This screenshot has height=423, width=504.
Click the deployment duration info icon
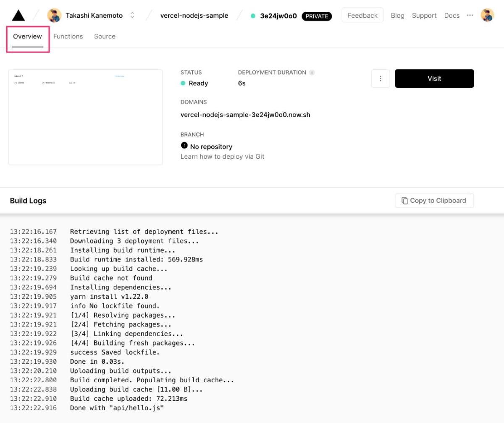(312, 73)
